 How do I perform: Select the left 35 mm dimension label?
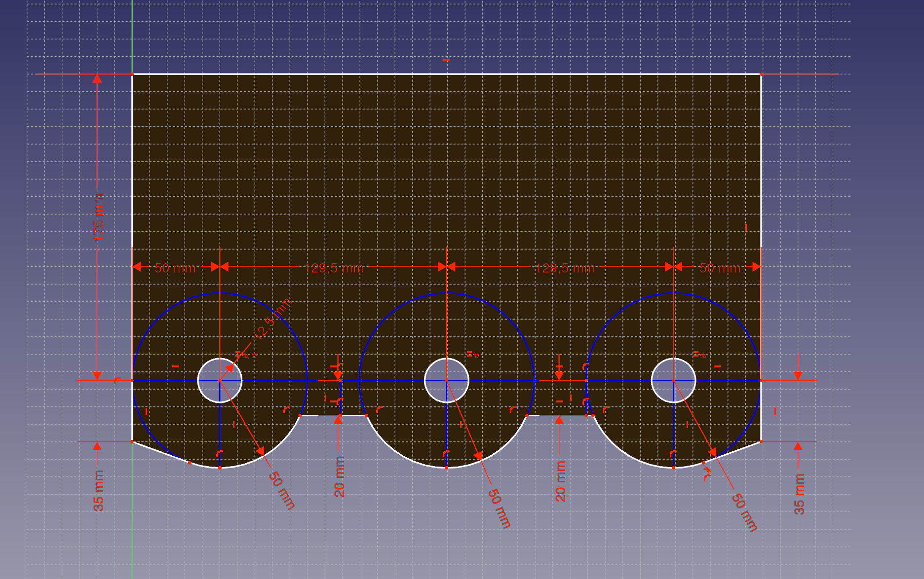99,491
